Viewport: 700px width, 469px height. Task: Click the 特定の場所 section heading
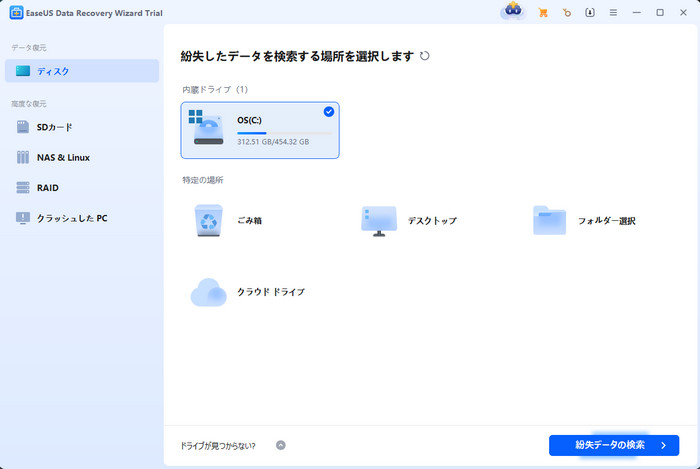tap(203, 180)
